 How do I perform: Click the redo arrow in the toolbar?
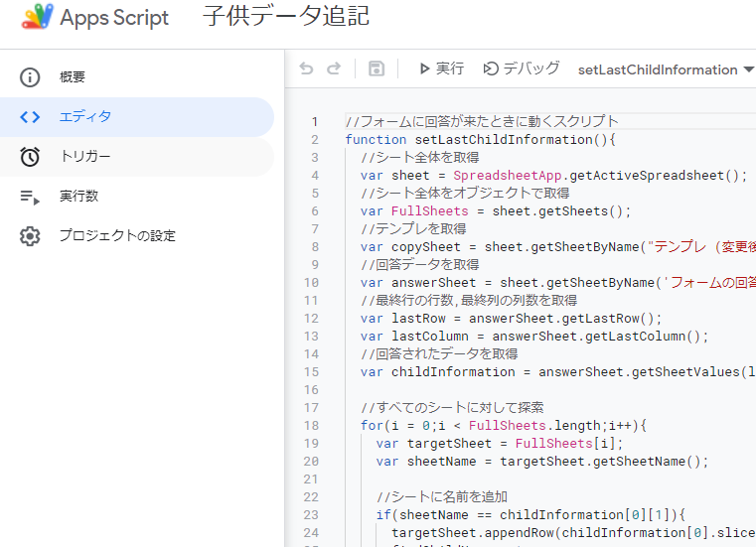click(334, 68)
